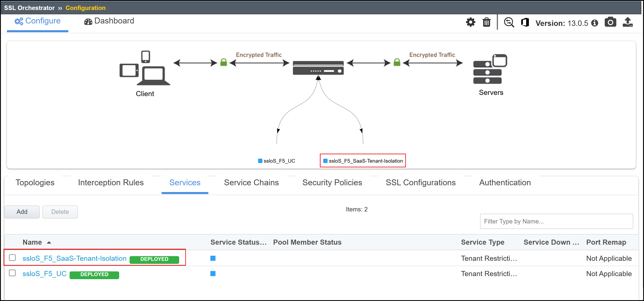Select ssloS_F5_SaaS-Tenant-Isolation node in diagram

tap(363, 161)
